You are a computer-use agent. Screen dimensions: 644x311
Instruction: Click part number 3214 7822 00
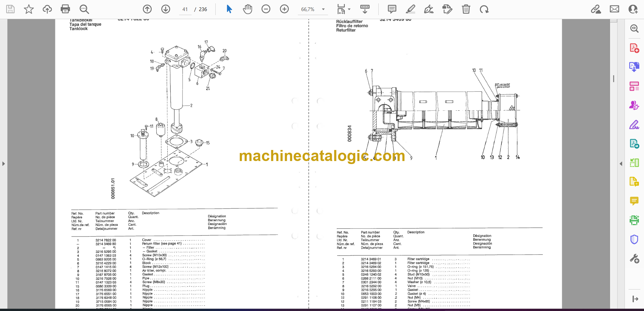coord(106,240)
